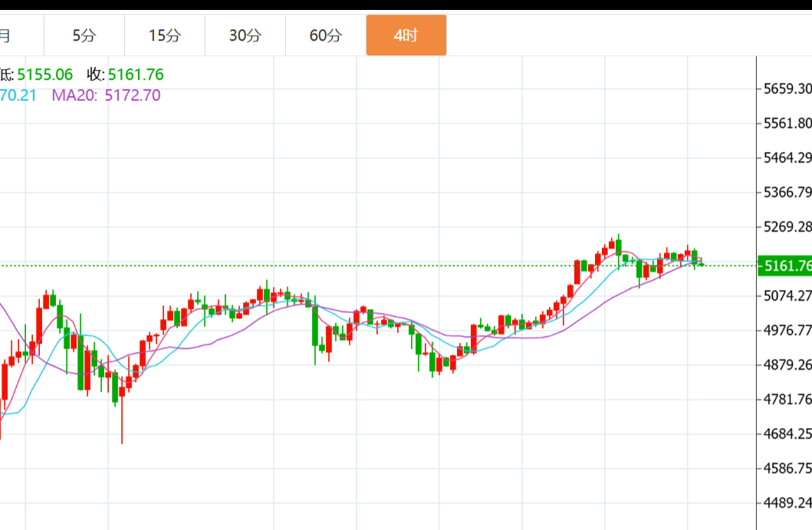This screenshot has height=530, width=812.
Task: Select the partially visible tab left of 5分
Action: (8, 35)
